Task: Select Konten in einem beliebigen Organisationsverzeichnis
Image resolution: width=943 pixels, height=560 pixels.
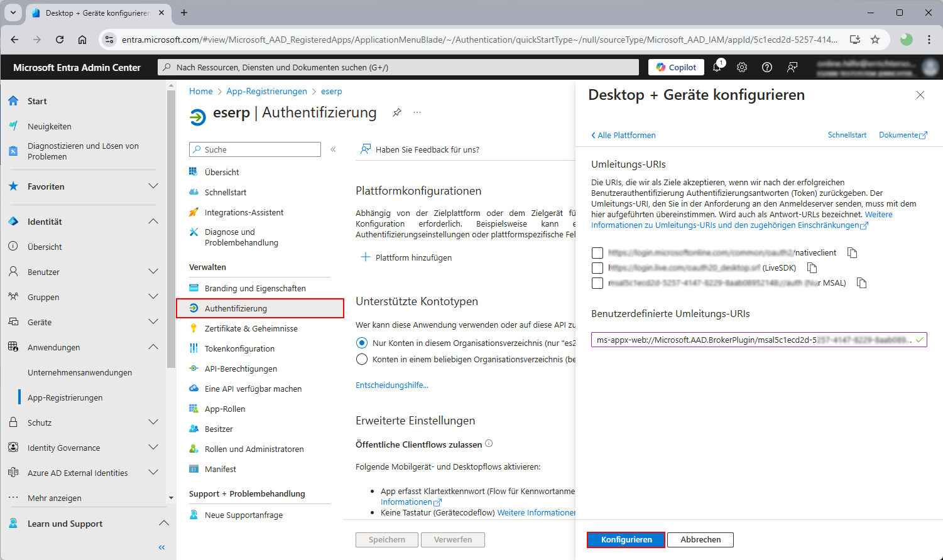Action: tap(362, 359)
